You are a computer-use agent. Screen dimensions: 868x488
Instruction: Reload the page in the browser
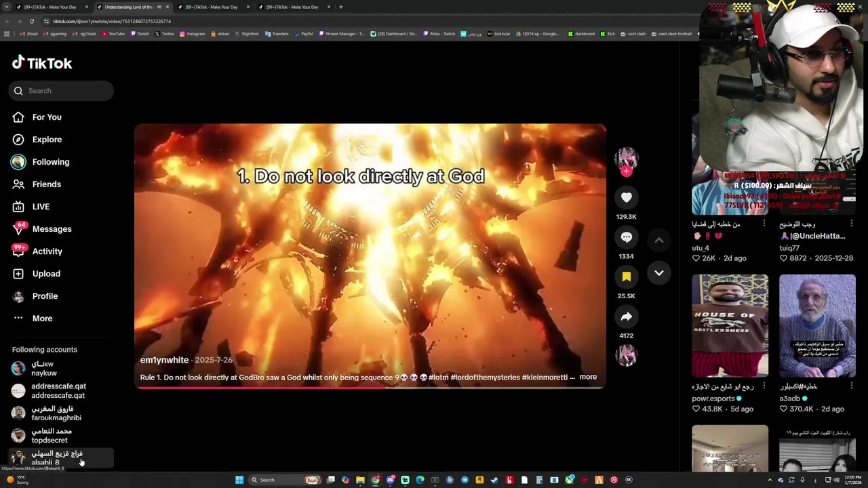[31, 21]
